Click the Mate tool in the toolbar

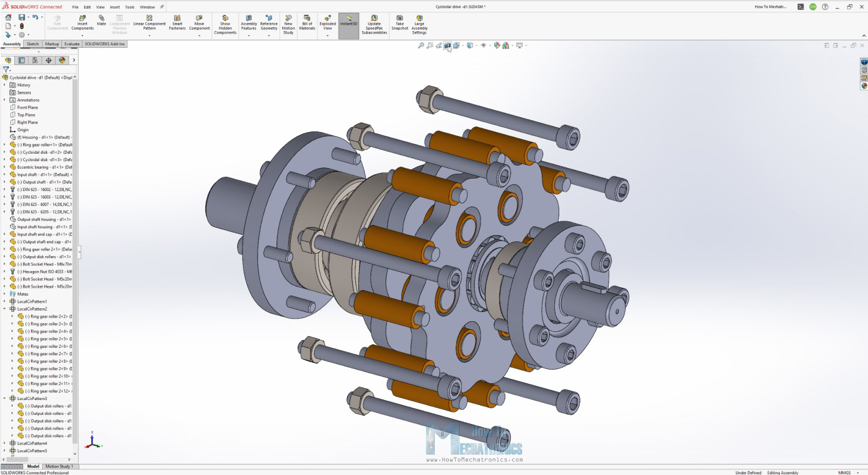(101, 20)
